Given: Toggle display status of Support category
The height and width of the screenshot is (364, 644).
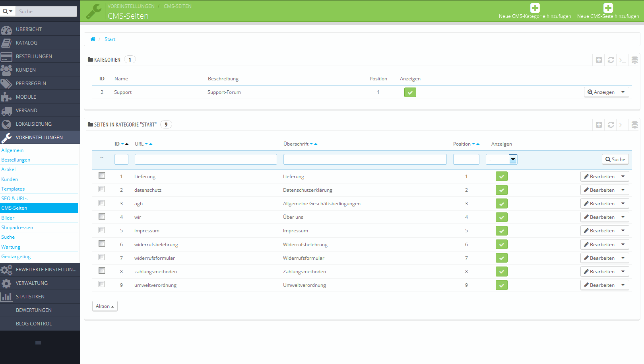Looking at the screenshot, I should click(410, 92).
